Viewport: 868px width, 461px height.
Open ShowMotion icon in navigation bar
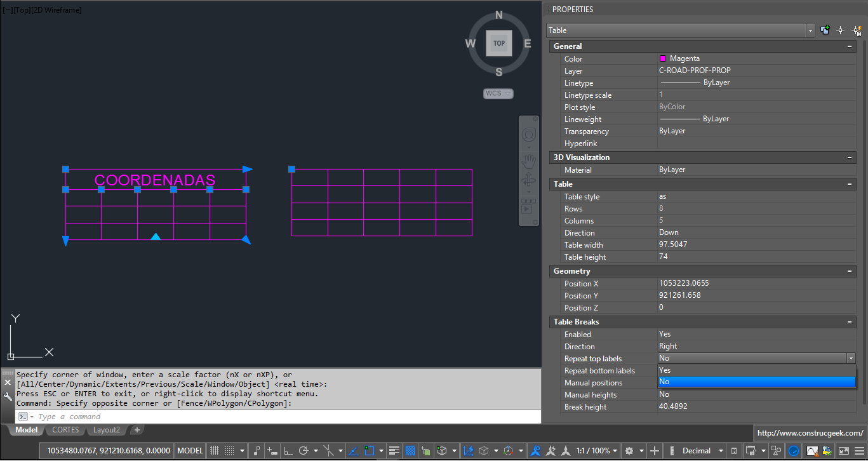pos(528,206)
